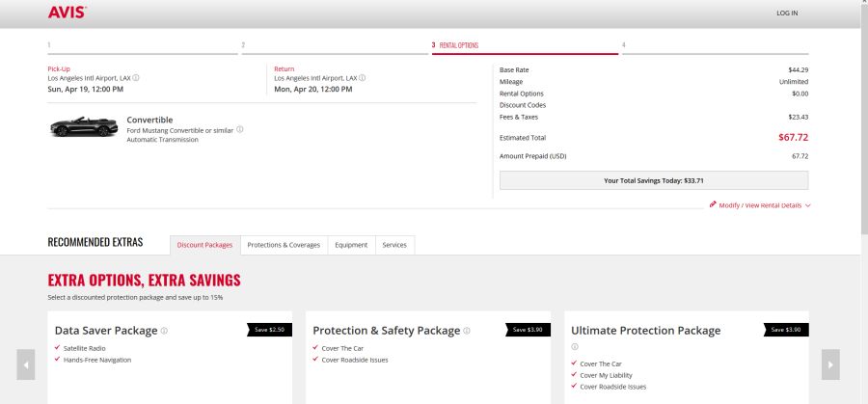Image resolution: width=868 pixels, height=404 pixels.
Task: Click the LOG IN link
Action: tap(787, 13)
